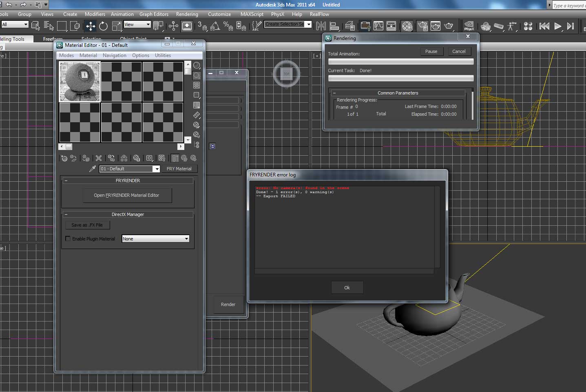Enable the Plugin Material checkbox

[68, 239]
